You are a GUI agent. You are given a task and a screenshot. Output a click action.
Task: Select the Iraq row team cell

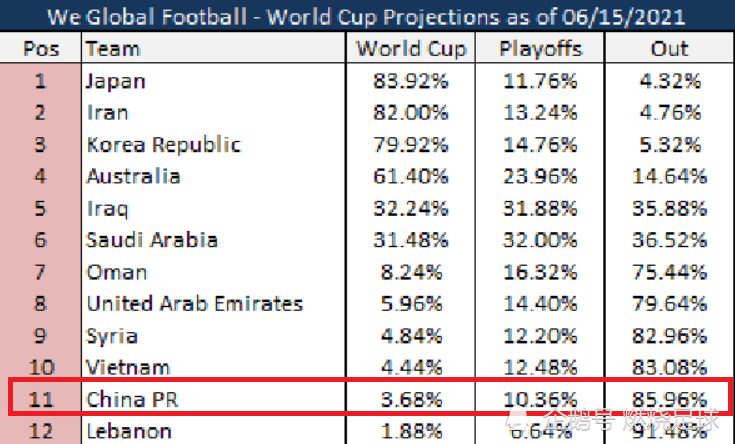pyautogui.click(x=213, y=208)
